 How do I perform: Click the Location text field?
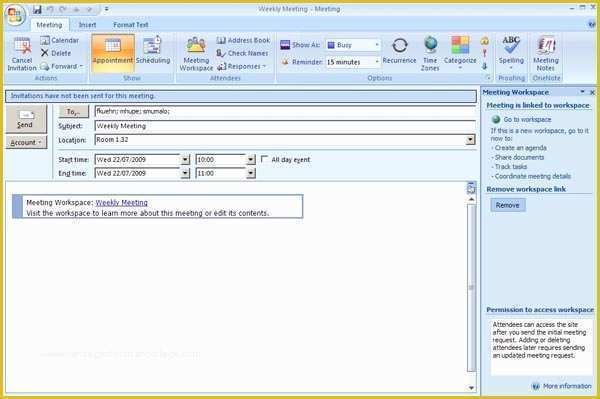pos(280,140)
